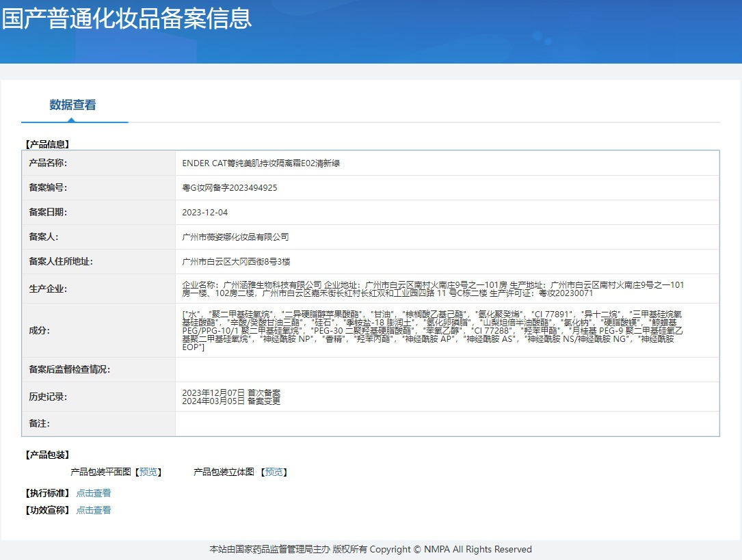Click the 备案后监督检查情况 row label

coord(70,369)
